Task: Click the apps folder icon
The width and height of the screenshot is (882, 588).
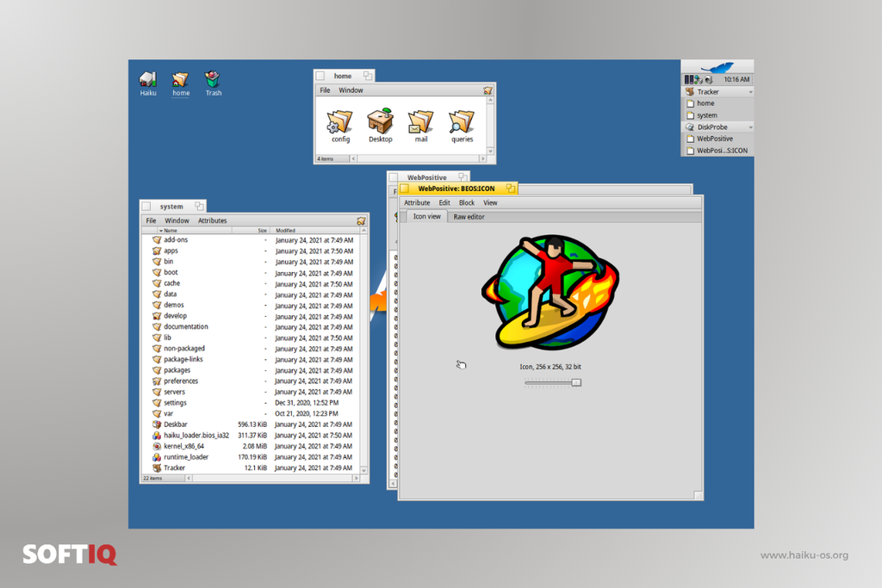Action: [x=157, y=251]
